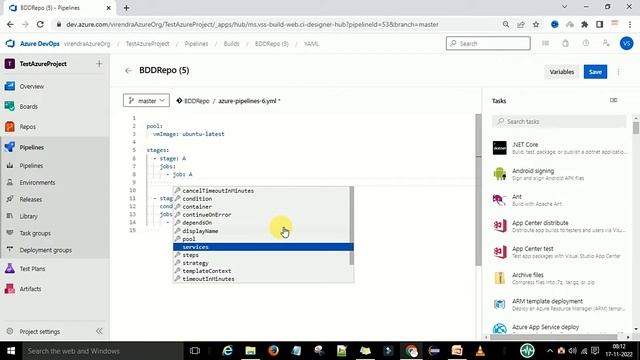The image size is (640, 360).
Task: Open Library under Pipelines
Action: coord(28,216)
